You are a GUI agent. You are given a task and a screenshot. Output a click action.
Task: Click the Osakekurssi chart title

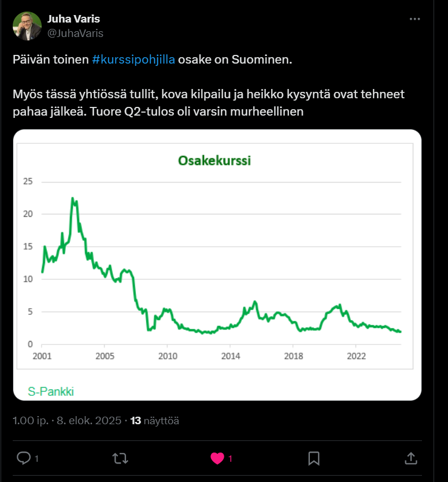(214, 161)
